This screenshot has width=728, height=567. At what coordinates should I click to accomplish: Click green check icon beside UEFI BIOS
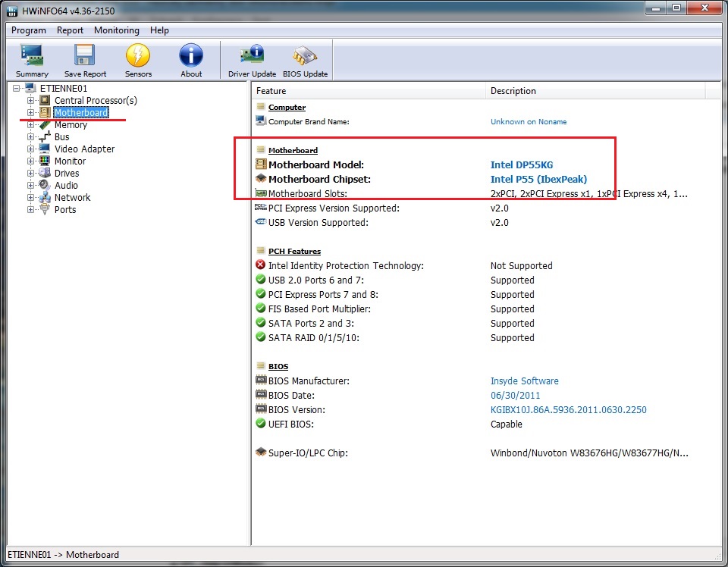pos(260,423)
